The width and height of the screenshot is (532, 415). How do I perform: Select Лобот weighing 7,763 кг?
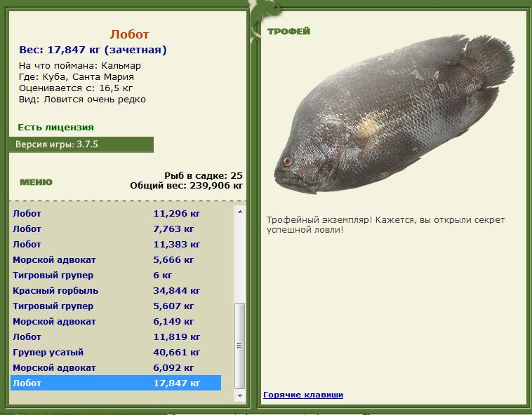click(x=116, y=229)
